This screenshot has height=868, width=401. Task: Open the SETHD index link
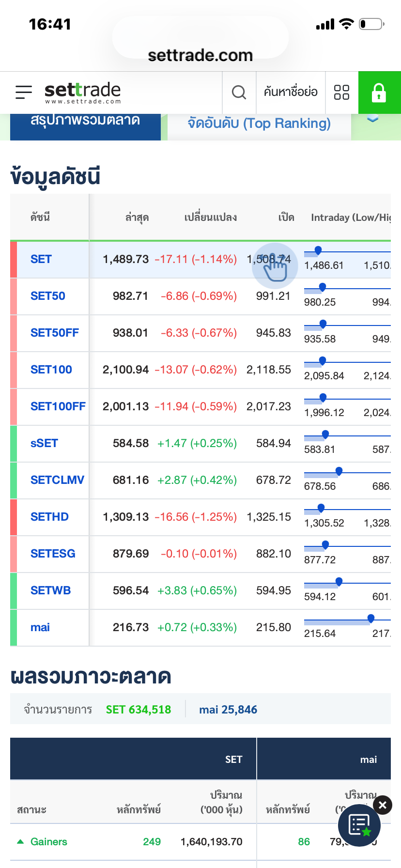click(49, 517)
